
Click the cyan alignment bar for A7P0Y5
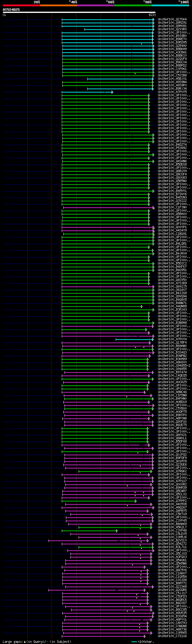pos(88,92)
